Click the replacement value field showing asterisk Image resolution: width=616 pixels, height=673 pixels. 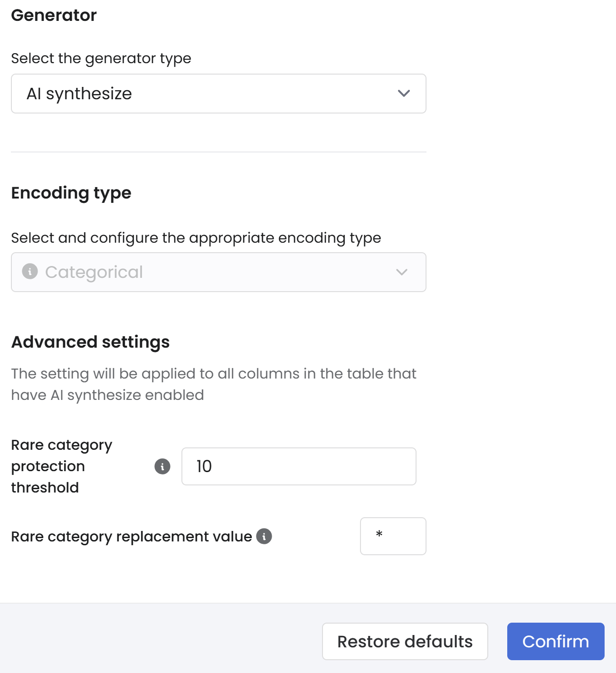tap(393, 536)
